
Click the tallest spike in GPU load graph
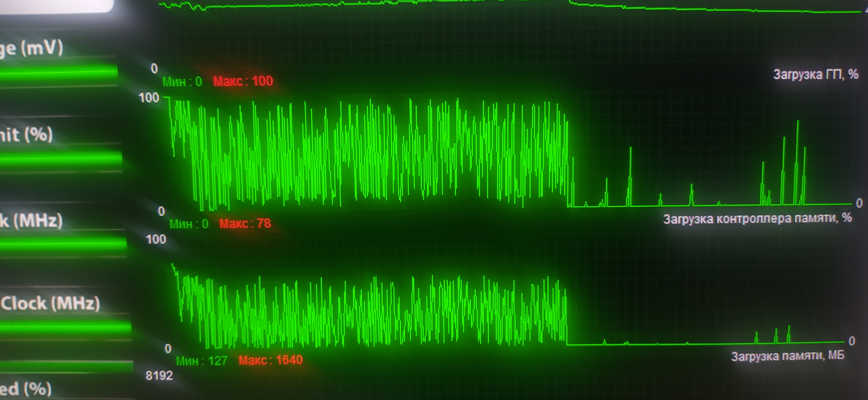pyautogui.click(x=797, y=162)
